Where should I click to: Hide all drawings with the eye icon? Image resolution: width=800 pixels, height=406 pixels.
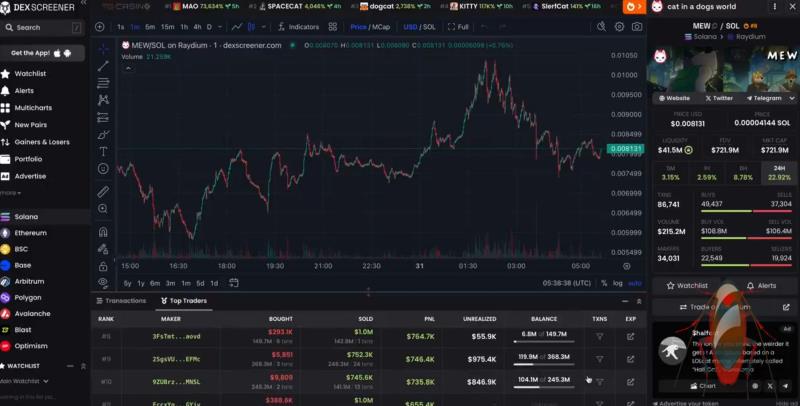[x=103, y=283]
